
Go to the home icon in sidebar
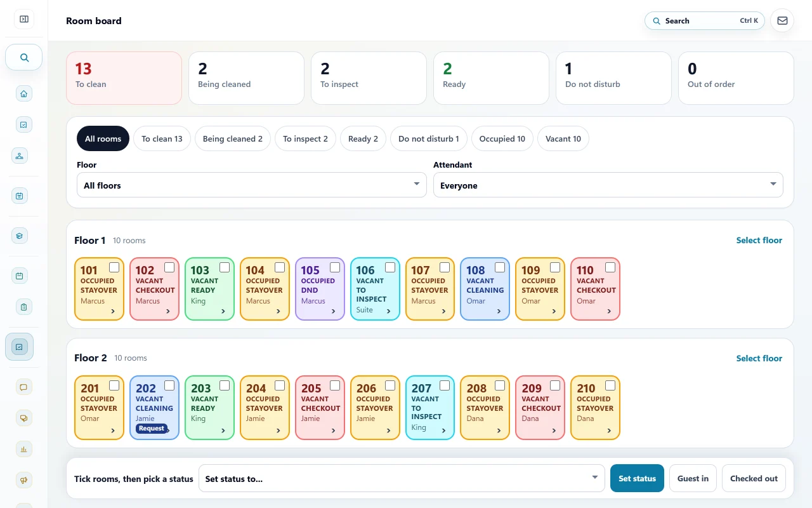point(23,94)
